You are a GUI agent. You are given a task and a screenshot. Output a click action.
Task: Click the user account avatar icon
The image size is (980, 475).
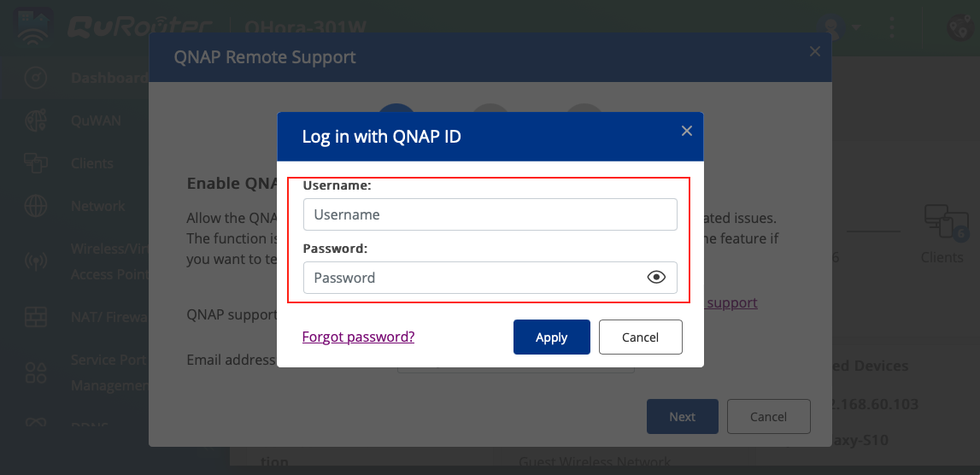coord(831,27)
